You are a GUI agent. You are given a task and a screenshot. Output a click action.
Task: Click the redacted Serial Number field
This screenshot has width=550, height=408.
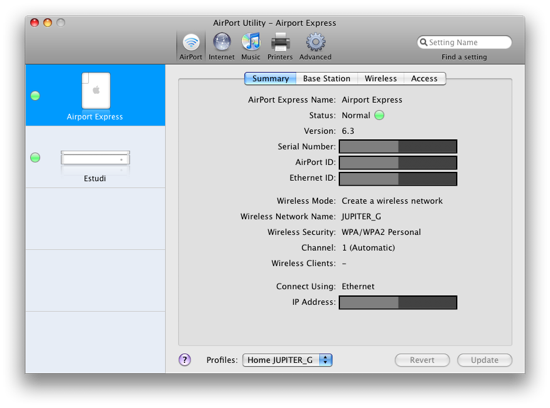pyautogui.click(x=398, y=147)
